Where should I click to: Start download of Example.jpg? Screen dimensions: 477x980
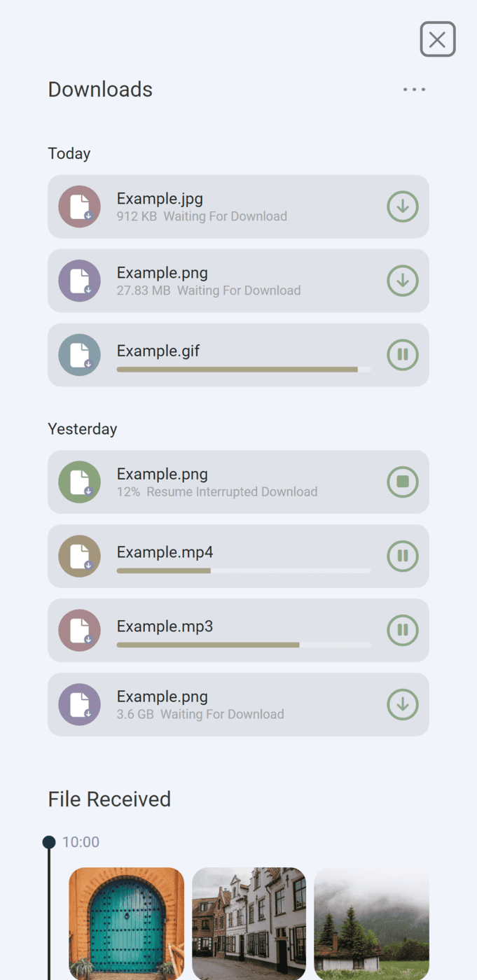[x=403, y=206]
